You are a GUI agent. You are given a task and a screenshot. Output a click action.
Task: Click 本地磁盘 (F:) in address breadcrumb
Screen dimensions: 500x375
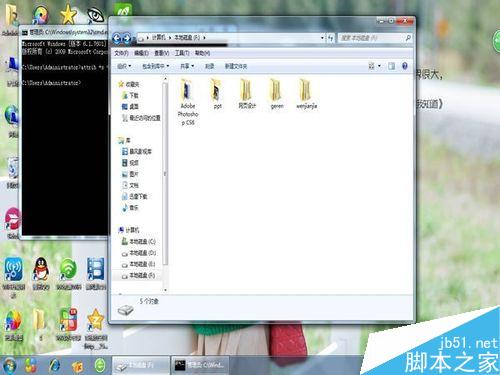pyautogui.click(x=187, y=38)
